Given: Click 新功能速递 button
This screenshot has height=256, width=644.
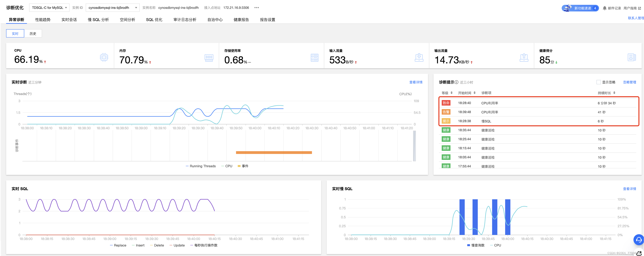Looking at the screenshot, I should (580, 8).
